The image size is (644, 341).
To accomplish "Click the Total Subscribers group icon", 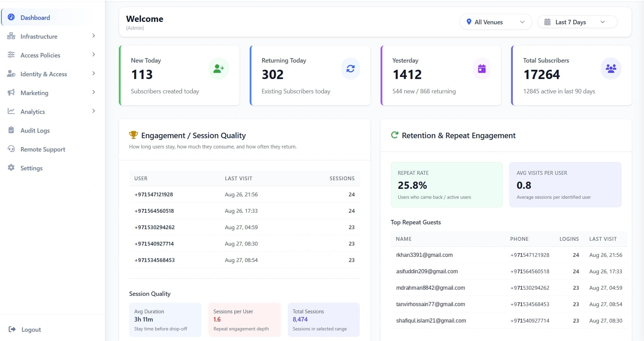I will coord(611,69).
